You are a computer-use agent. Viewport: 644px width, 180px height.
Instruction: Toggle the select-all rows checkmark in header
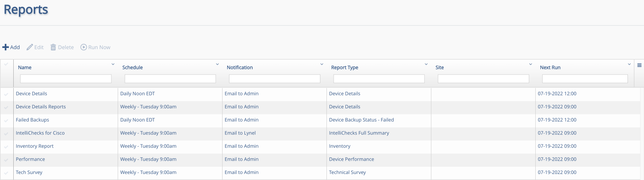[6, 64]
